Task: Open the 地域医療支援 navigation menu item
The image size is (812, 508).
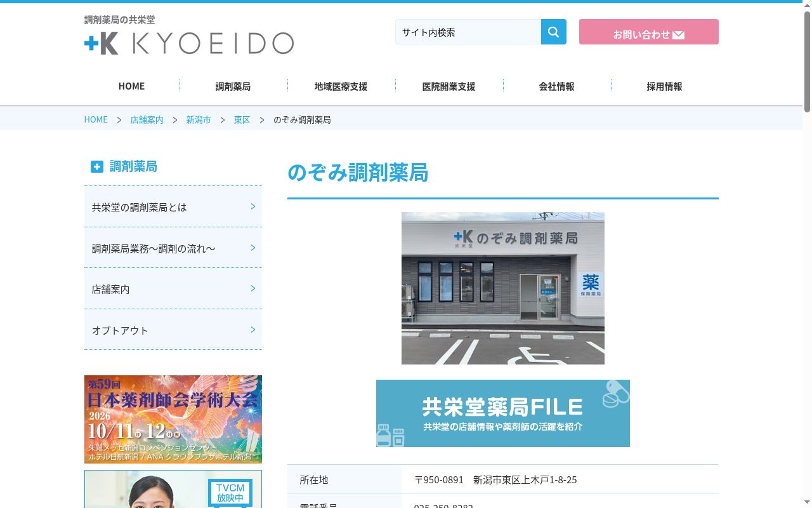Action: (341, 86)
